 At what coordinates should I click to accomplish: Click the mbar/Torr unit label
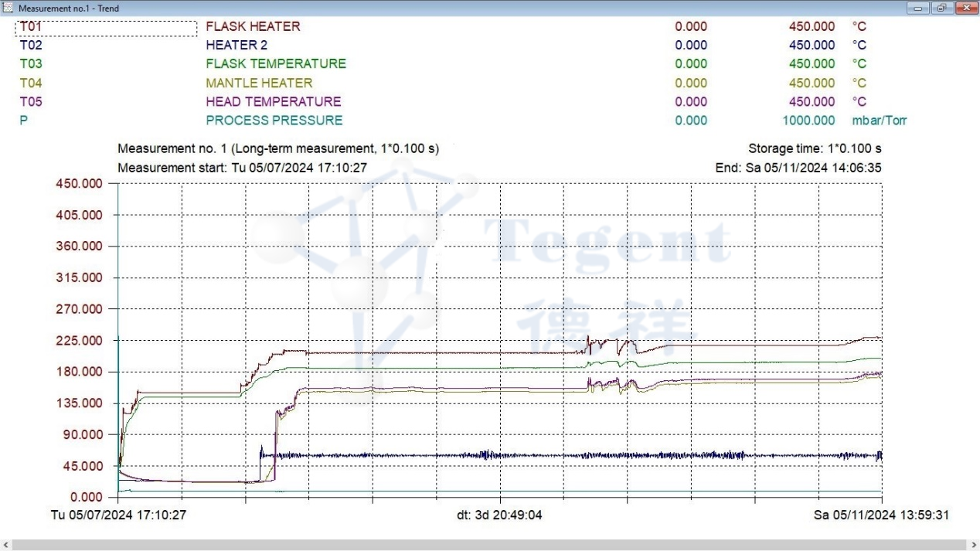(x=879, y=121)
